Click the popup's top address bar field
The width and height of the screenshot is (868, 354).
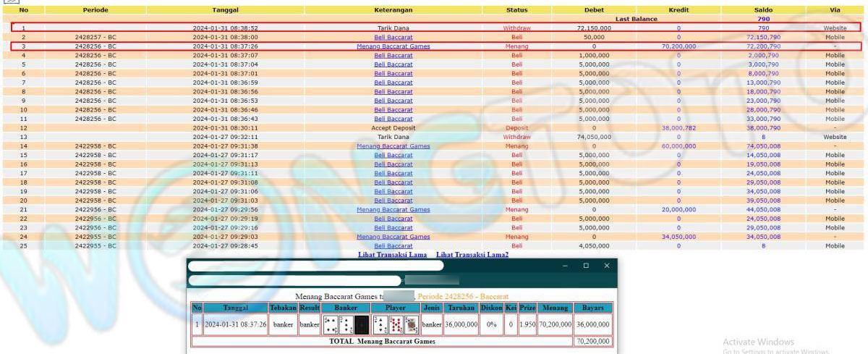click(315, 266)
